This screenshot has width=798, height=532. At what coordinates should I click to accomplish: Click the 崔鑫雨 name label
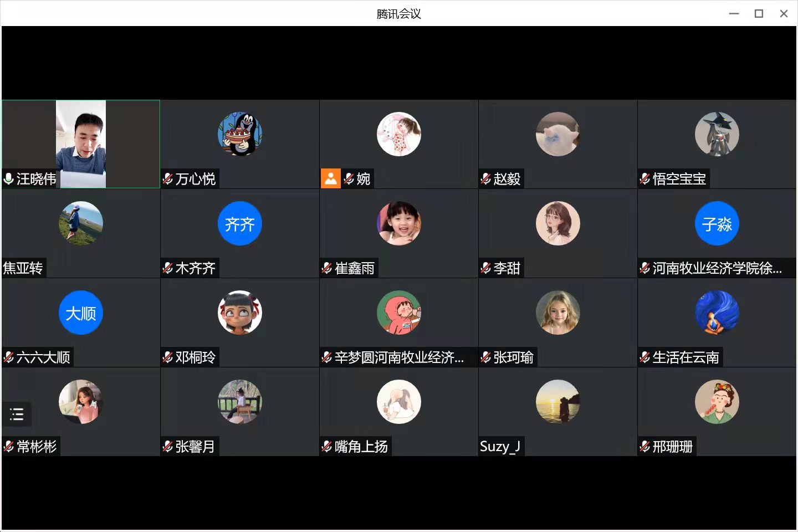[355, 268]
